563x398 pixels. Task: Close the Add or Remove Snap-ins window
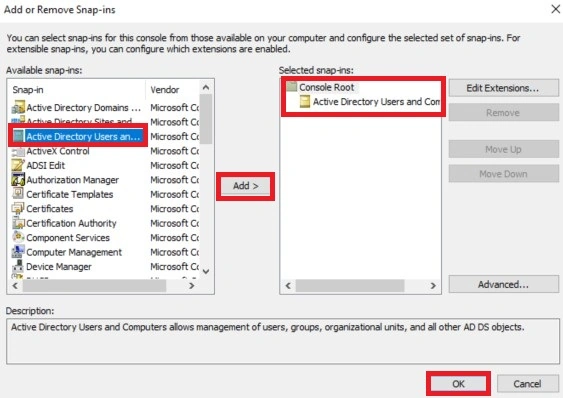click(555, 9)
